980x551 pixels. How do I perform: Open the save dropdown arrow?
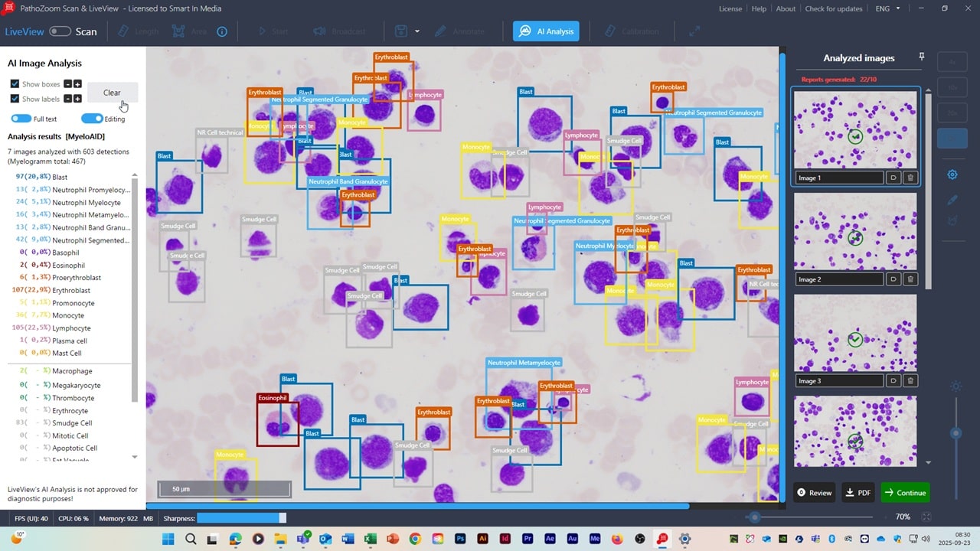pos(417,31)
